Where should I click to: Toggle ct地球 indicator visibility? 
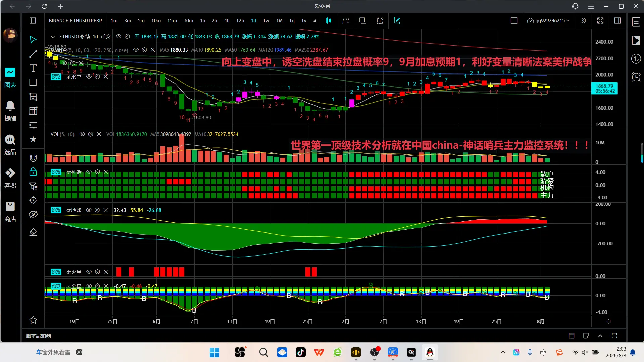89,210
